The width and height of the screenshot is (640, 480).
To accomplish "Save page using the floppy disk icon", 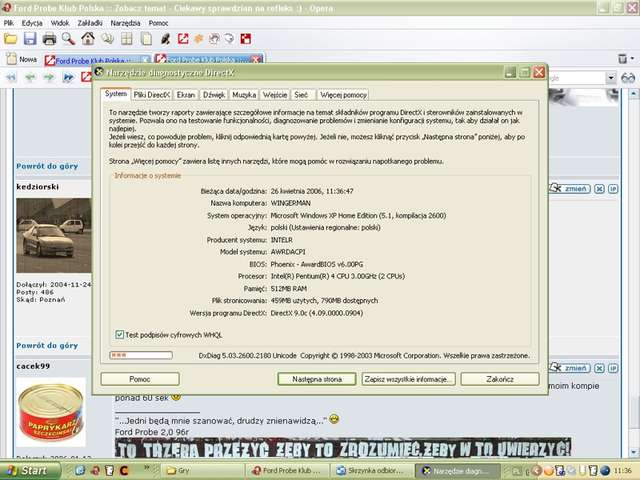I will [x=30, y=39].
